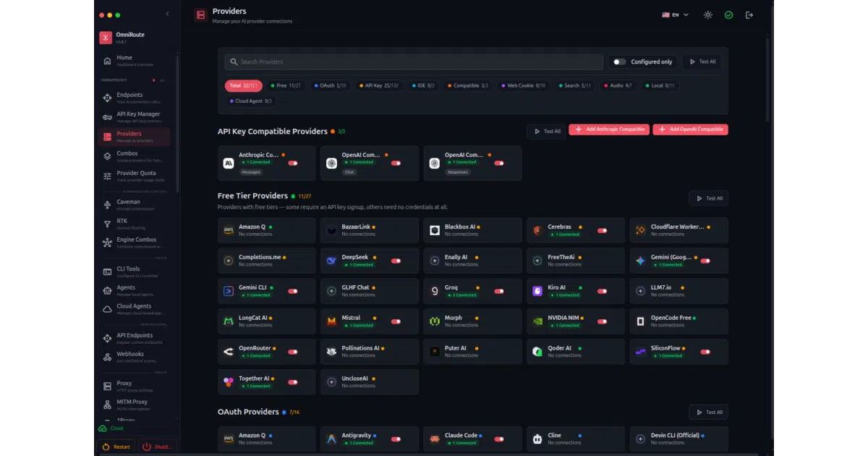Toggle off the SiliconFlow provider
The image size is (868, 456).
click(x=705, y=352)
